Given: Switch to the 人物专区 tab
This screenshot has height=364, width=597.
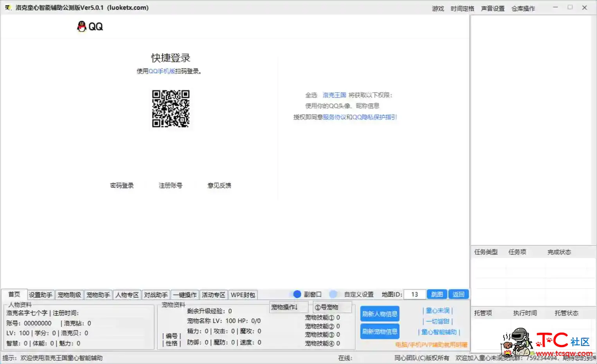Looking at the screenshot, I should (x=127, y=295).
